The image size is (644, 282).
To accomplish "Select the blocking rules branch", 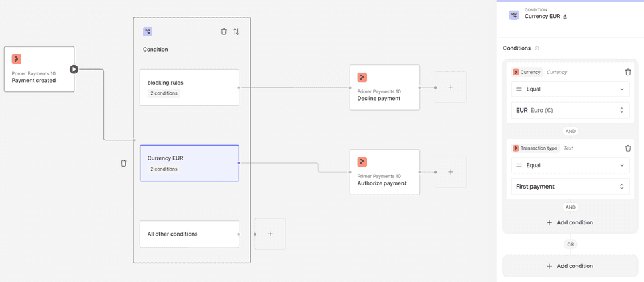I will tap(189, 87).
